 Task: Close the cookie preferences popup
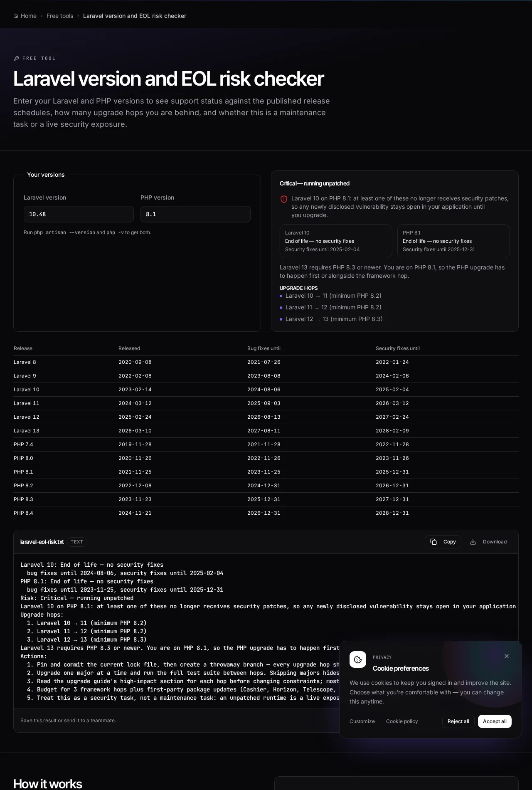[x=507, y=656]
